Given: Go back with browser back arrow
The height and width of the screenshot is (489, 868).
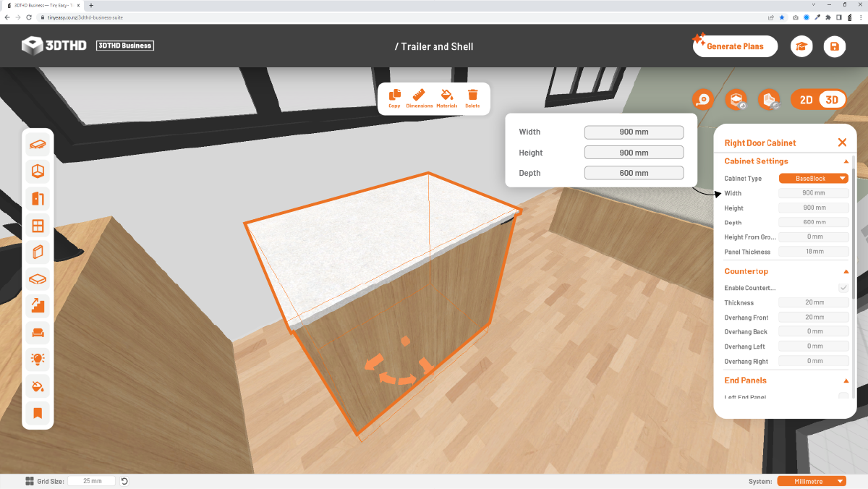Looking at the screenshot, I should (x=7, y=17).
